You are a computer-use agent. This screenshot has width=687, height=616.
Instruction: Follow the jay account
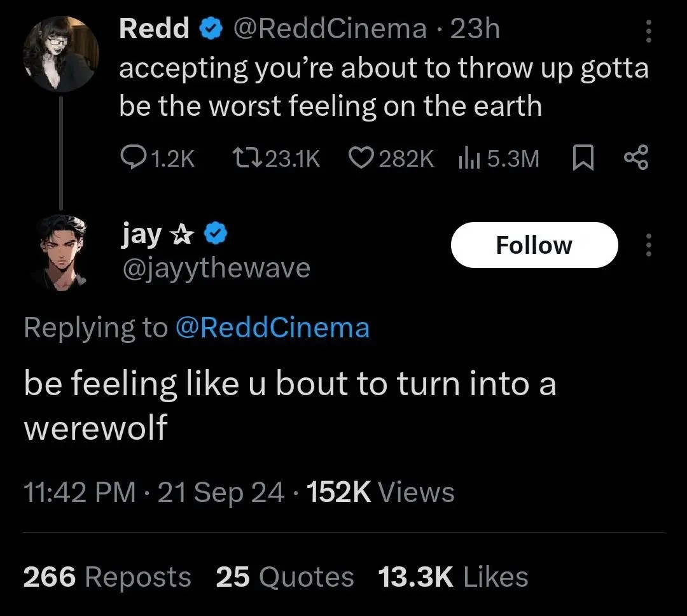(x=534, y=245)
